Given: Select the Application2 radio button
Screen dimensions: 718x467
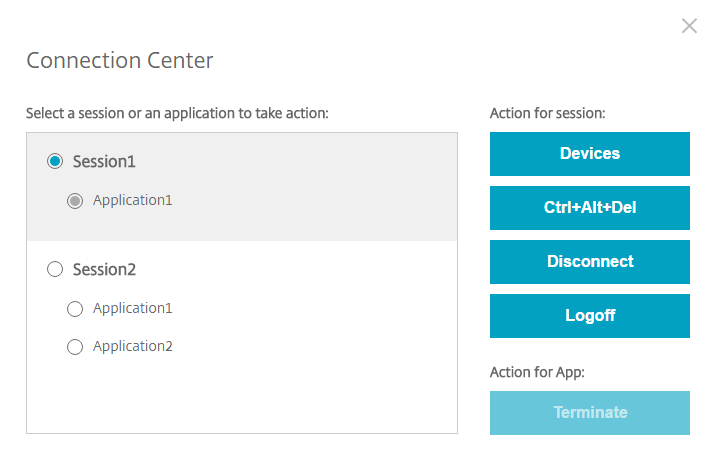Looking at the screenshot, I should pos(75,347).
